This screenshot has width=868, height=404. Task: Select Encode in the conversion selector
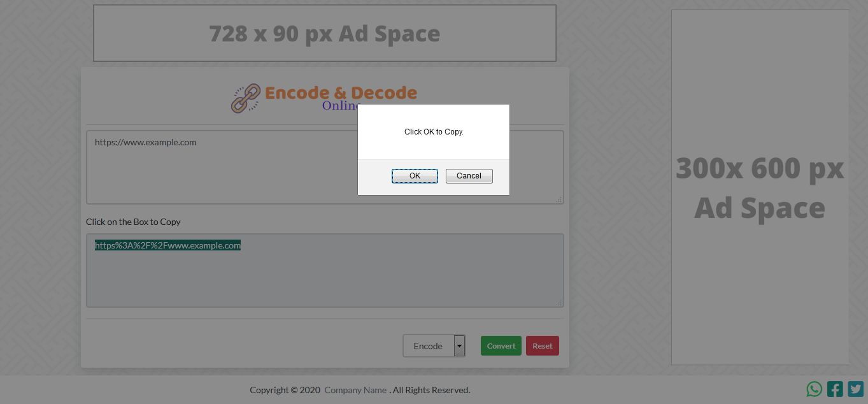(428, 345)
